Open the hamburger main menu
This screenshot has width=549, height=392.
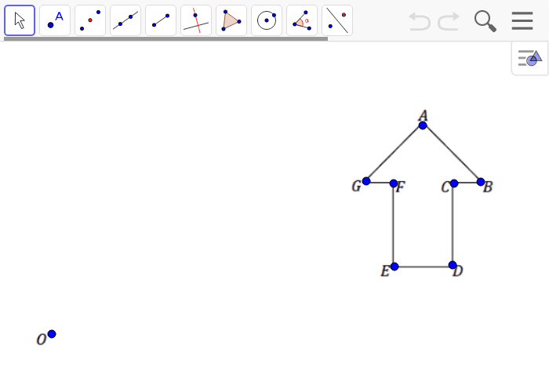(x=522, y=20)
